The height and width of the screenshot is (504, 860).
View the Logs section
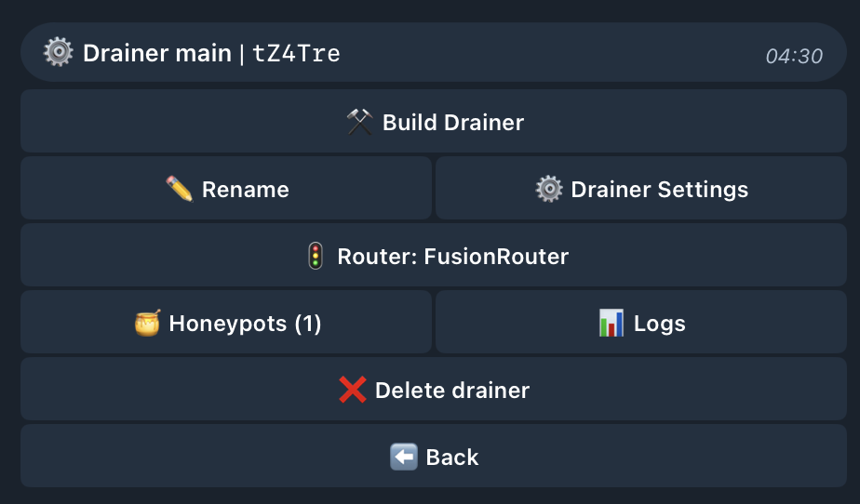pos(641,322)
